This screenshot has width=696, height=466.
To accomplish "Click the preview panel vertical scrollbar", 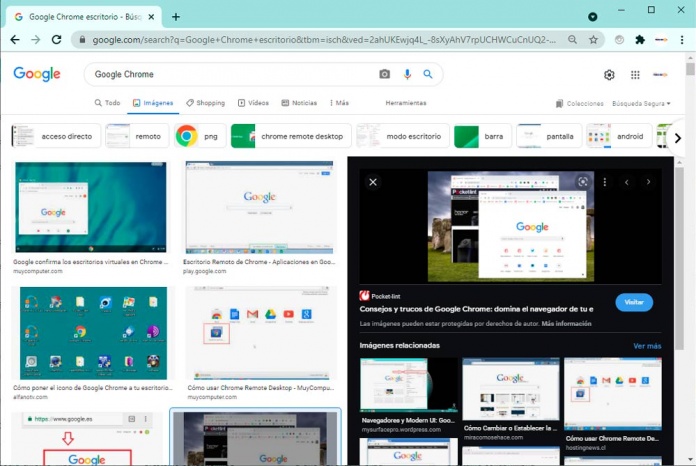I will point(680,257).
